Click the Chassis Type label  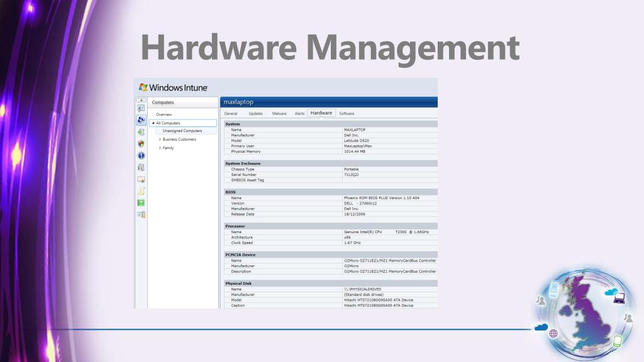pyautogui.click(x=242, y=169)
